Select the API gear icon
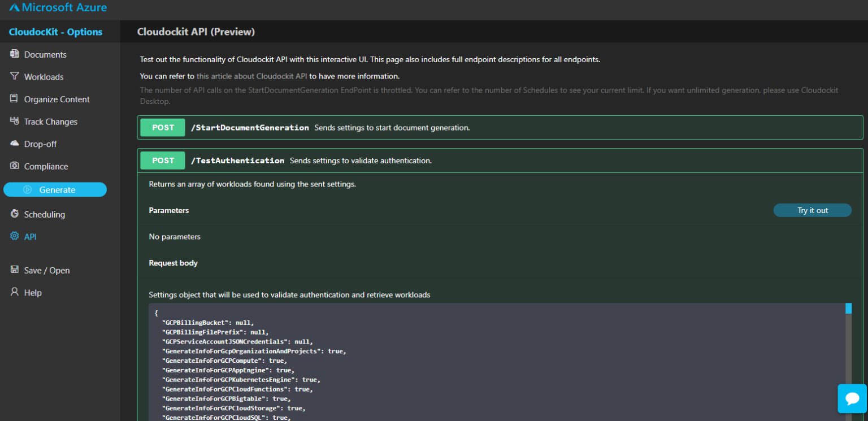 14,236
